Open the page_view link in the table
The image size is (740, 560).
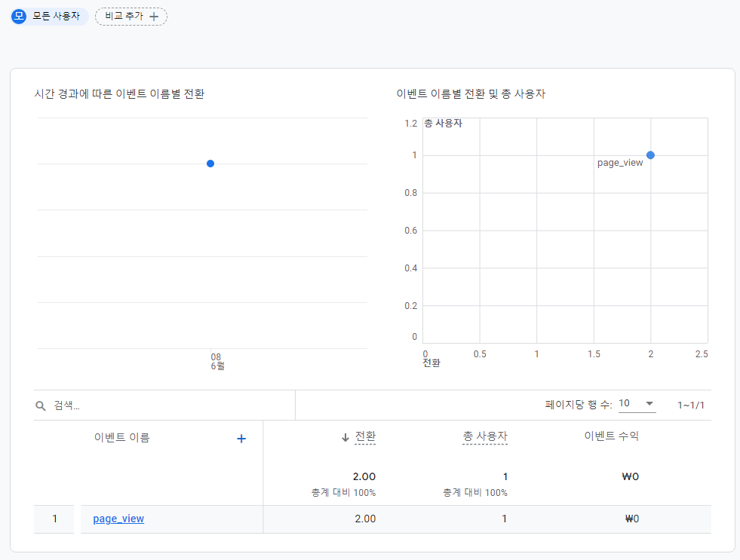click(x=118, y=519)
